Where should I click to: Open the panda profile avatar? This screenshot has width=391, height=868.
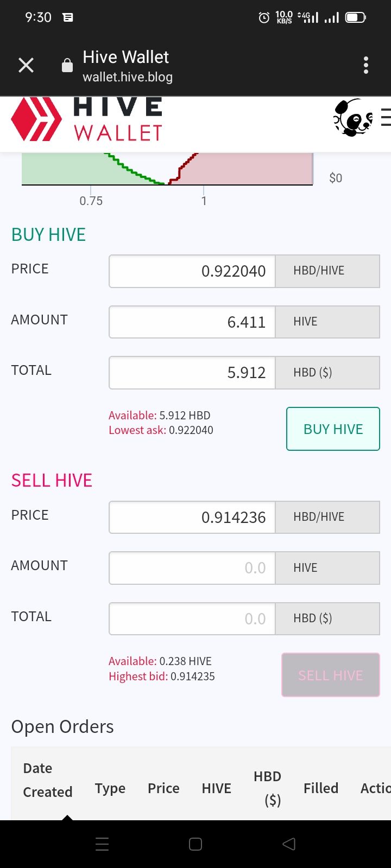point(352,118)
